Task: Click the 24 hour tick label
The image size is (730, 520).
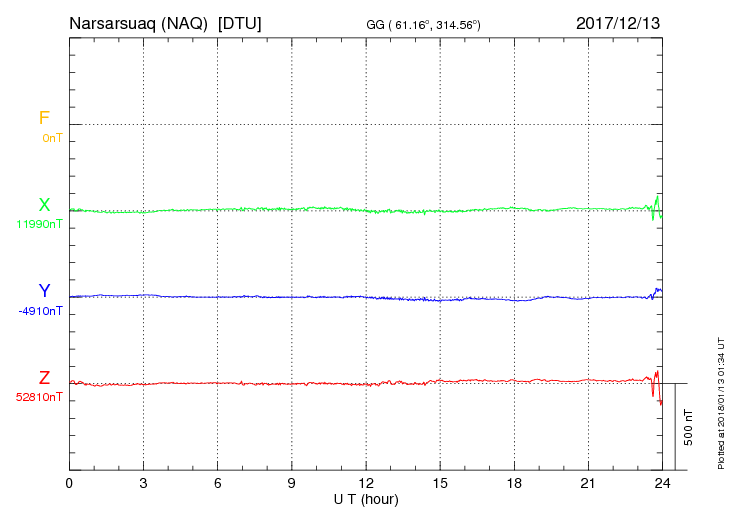Action: 662,484
